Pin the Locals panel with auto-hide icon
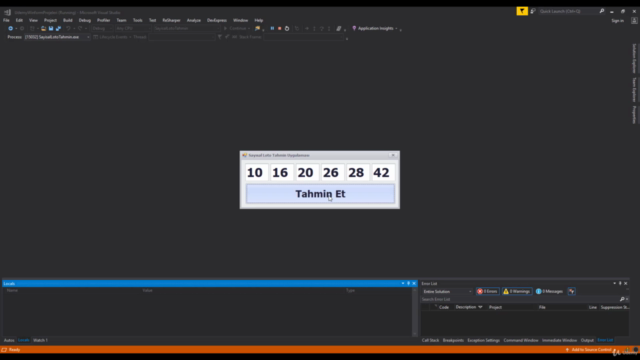The image size is (640, 360). click(408, 283)
